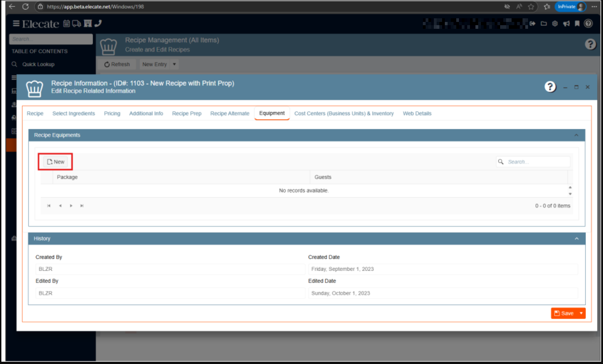Click the megaphone announcements icon

(566, 24)
